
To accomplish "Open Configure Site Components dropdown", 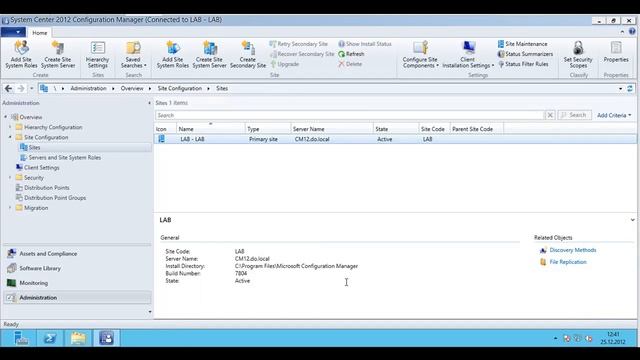I will (420, 54).
